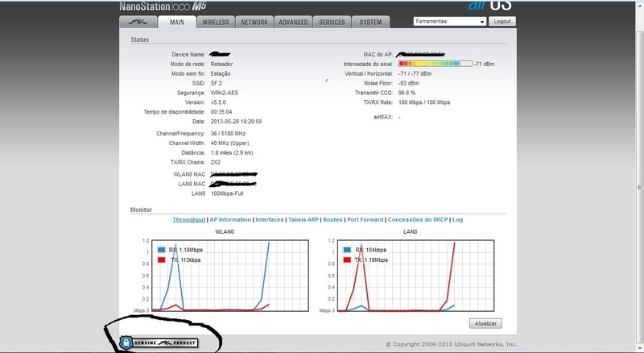Viewport: 644px width, 353px height.
Task: Click the Ubiquiti Networks copyright text
Action: pos(451,344)
